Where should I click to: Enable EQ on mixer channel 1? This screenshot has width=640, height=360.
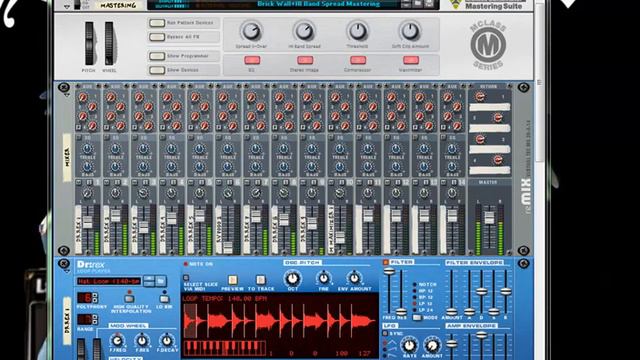[79, 138]
